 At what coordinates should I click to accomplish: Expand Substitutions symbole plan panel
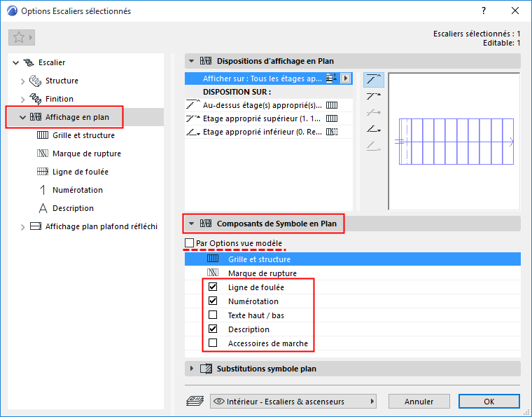click(x=192, y=369)
